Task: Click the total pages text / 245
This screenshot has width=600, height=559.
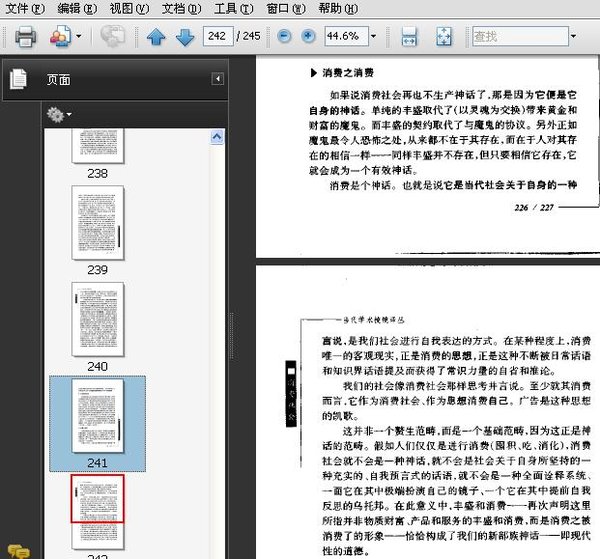Action: tap(249, 36)
